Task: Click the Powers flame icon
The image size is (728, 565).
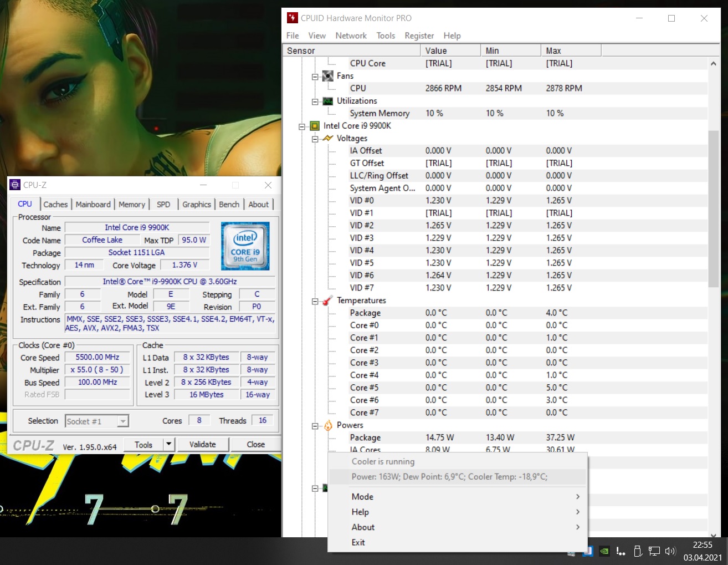Action: tap(328, 425)
